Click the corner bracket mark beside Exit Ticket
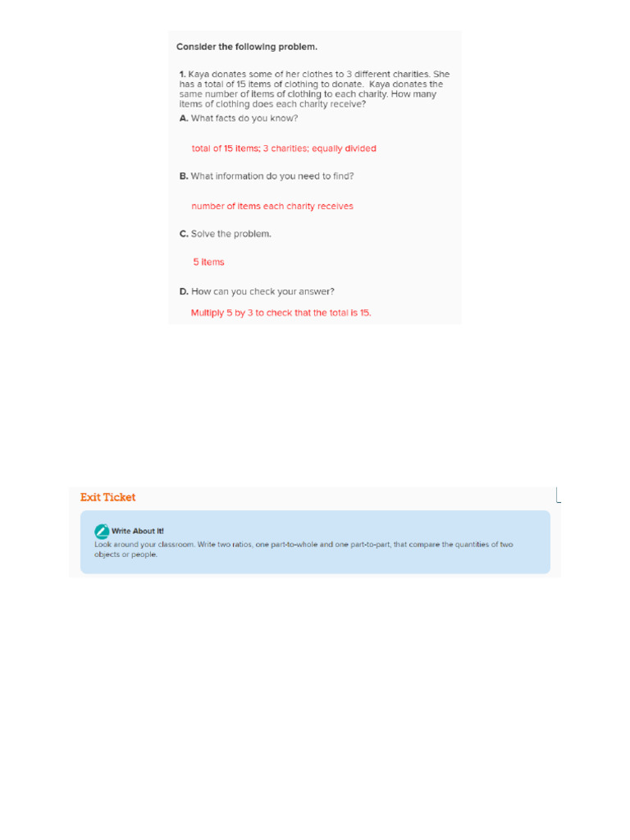 pyautogui.click(x=558, y=495)
